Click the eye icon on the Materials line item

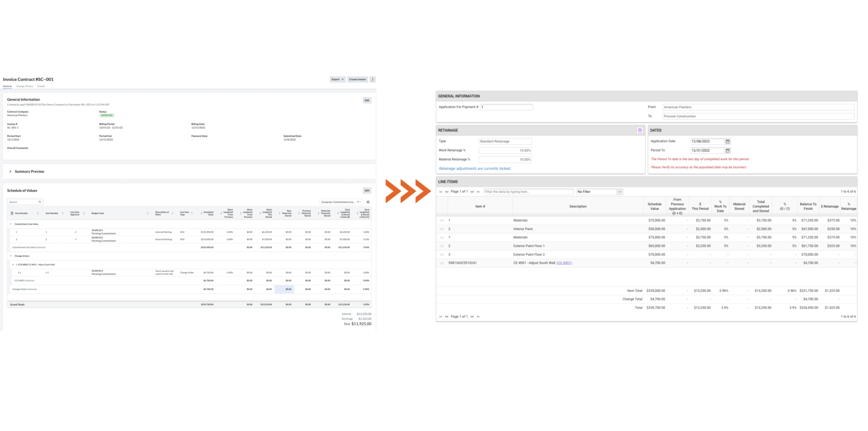[x=443, y=220]
